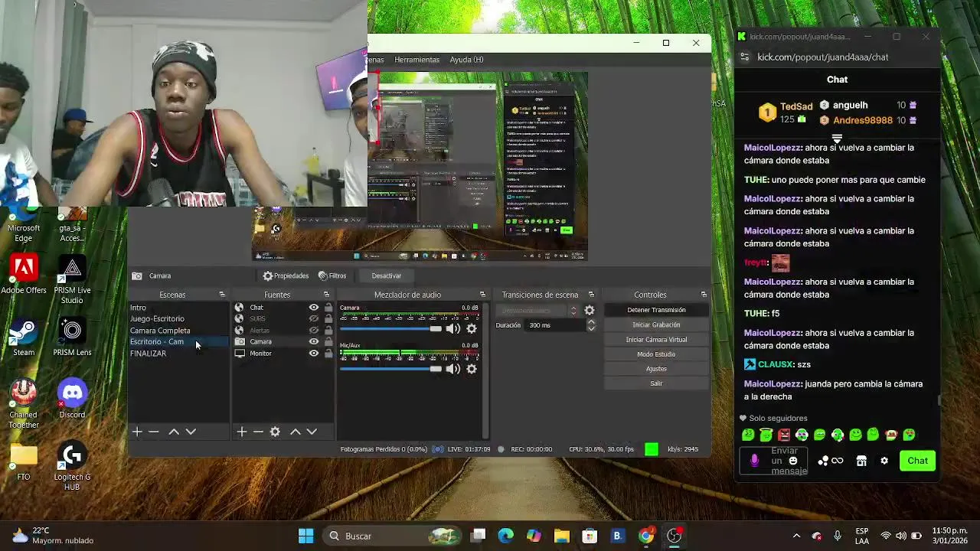Viewport: 980px width, 551px height.
Task: Add a new scene with the plus icon
Action: 137,432
